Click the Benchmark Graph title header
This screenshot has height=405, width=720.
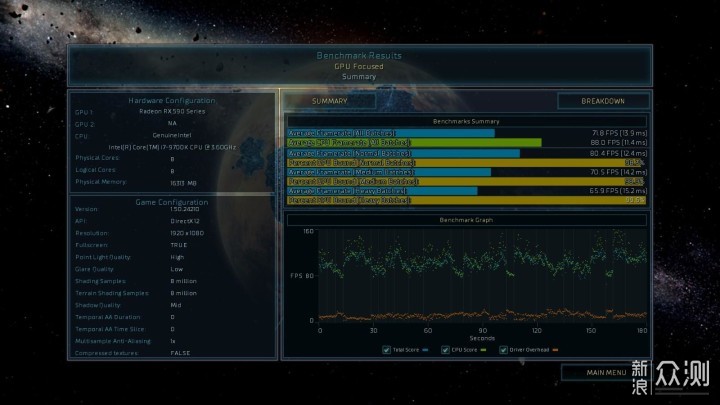click(466, 219)
